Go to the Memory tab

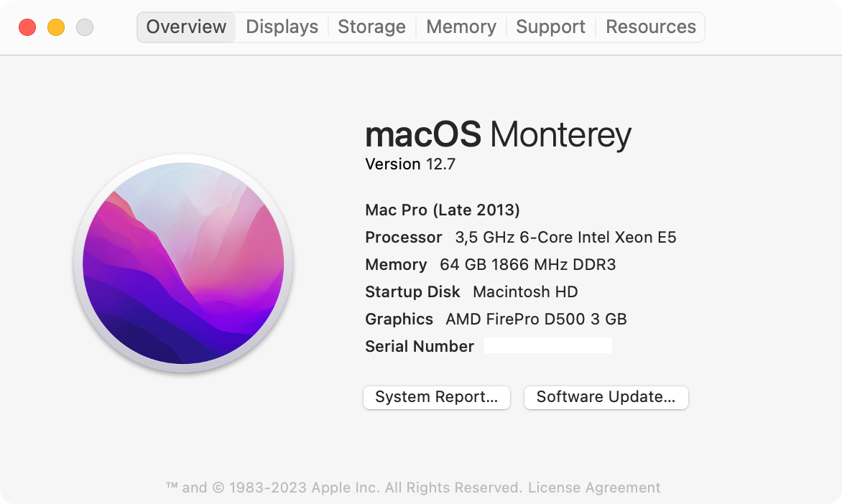pyautogui.click(x=461, y=27)
